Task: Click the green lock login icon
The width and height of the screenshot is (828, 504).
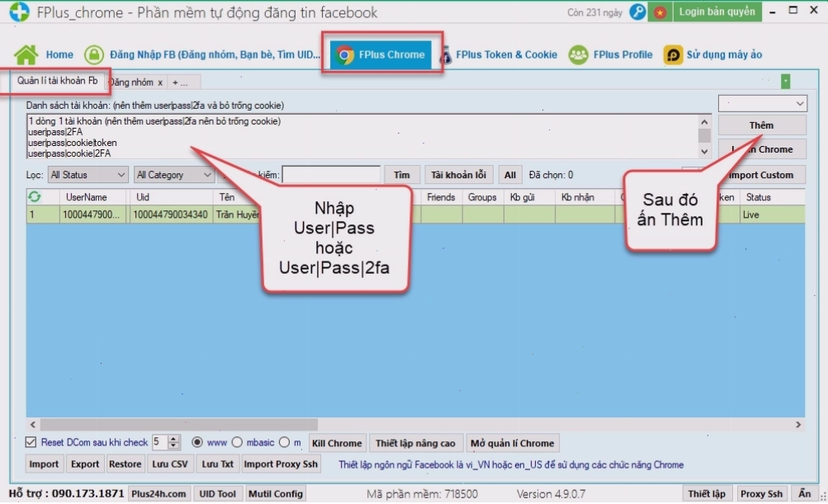Action: click(94, 54)
